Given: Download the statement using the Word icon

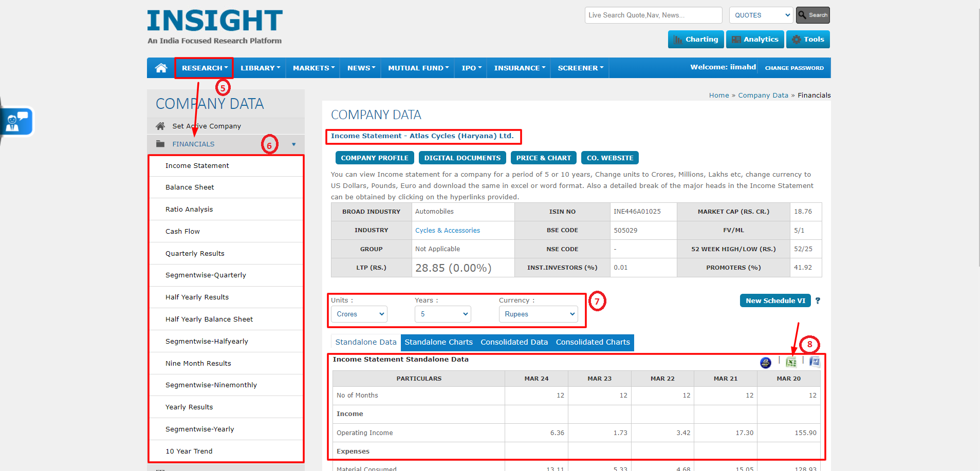Looking at the screenshot, I should coord(814,362).
